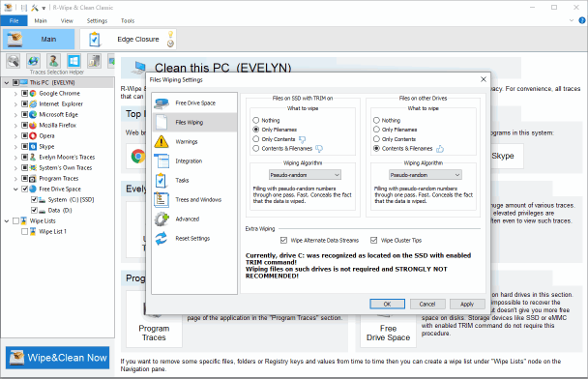Image resolution: width=588 pixels, height=379 pixels.
Task: Expand the Program Traces tree node
Action: point(15,179)
